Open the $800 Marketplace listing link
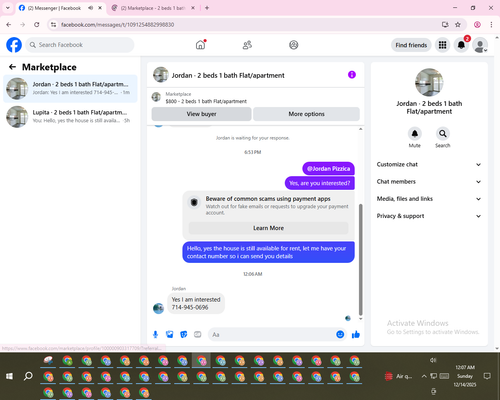This screenshot has width=500, height=400. (206, 101)
